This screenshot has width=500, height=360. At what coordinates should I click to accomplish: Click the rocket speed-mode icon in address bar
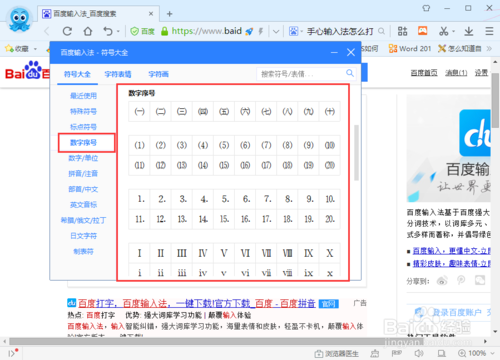tap(249, 32)
